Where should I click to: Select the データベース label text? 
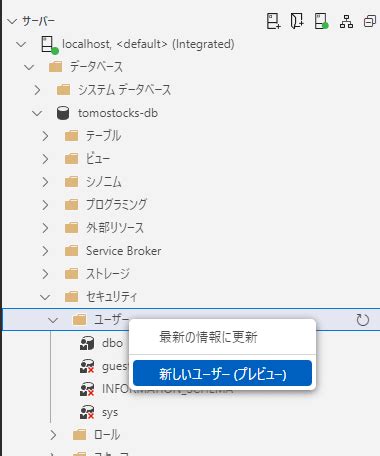click(x=96, y=67)
